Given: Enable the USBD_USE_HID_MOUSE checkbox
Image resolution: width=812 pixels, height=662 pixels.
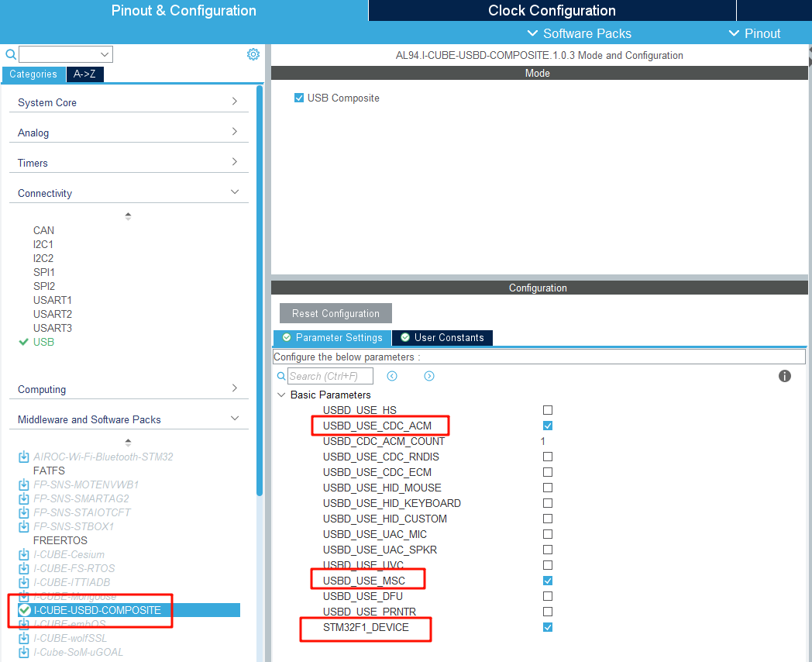Looking at the screenshot, I should point(548,488).
